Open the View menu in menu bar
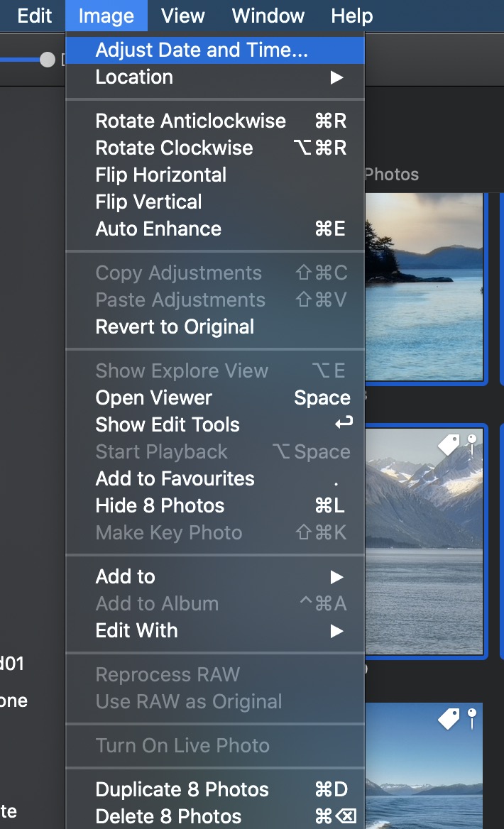504x829 pixels. pyautogui.click(x=182, y=16)
